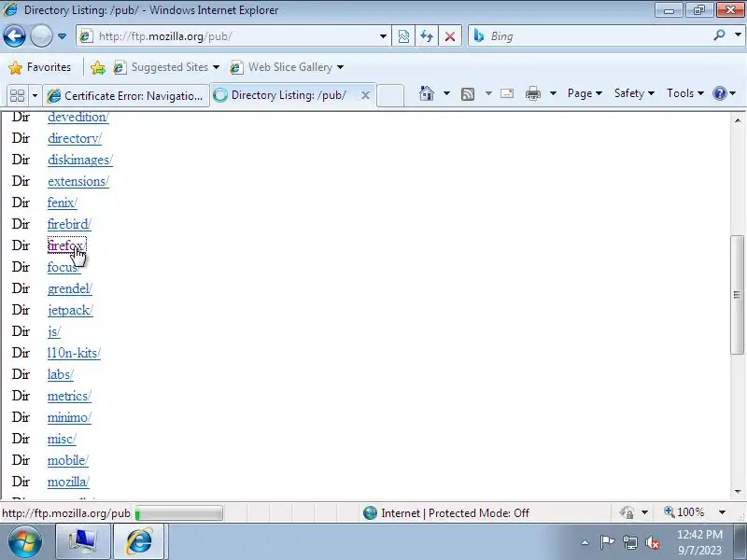Click the status bar security lock icon
This screenshot has width=747, height=560.
point(627,512)
